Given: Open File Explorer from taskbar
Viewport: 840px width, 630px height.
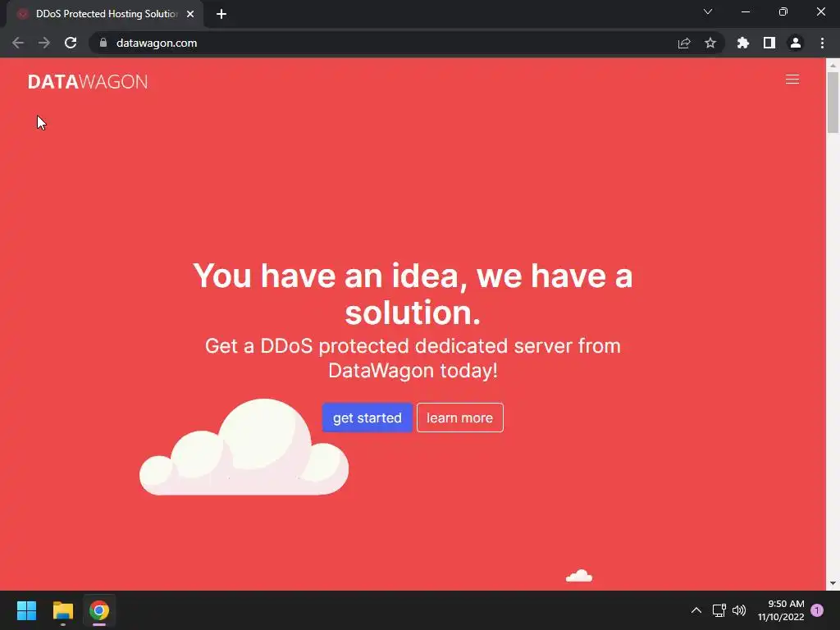Looking at the screenshot, I should coord(62,610).
